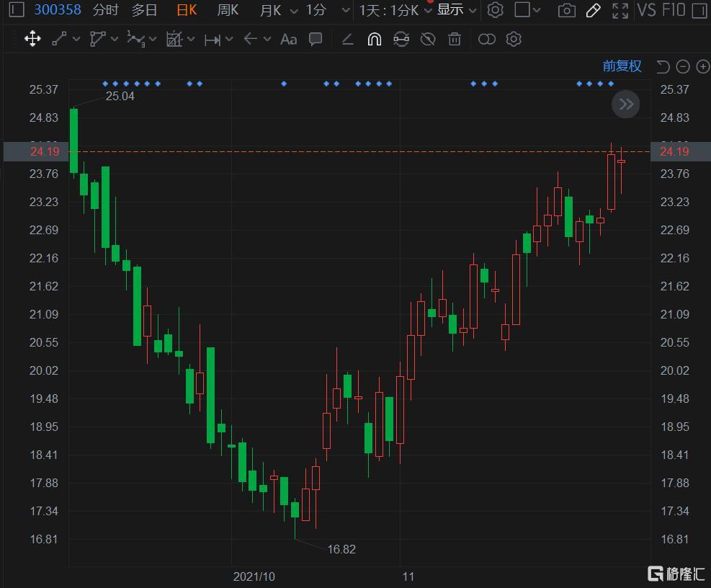Click the VS compare button
Image resolution: width=711 pixels, height=588 pixels.
[x=646, y=9]
